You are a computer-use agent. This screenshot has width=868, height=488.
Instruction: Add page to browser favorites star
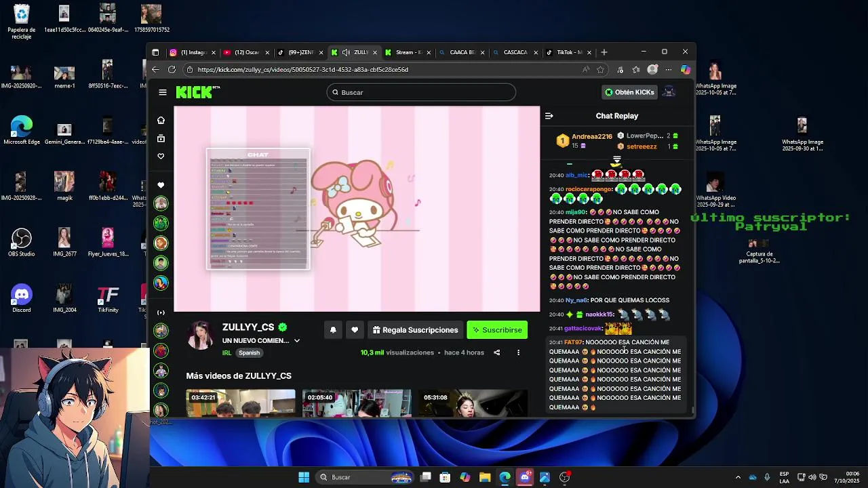point(600,69)
